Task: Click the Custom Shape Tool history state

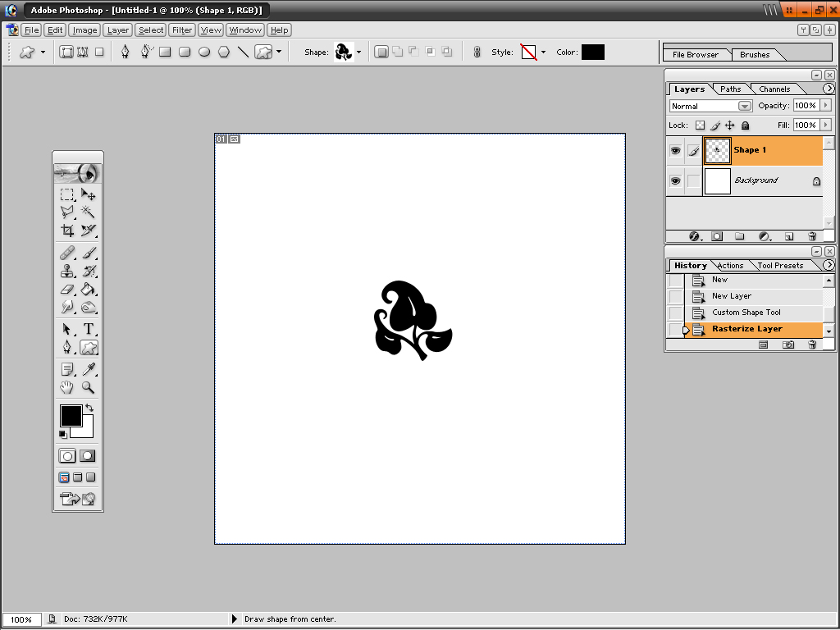Action: point(746,313)
